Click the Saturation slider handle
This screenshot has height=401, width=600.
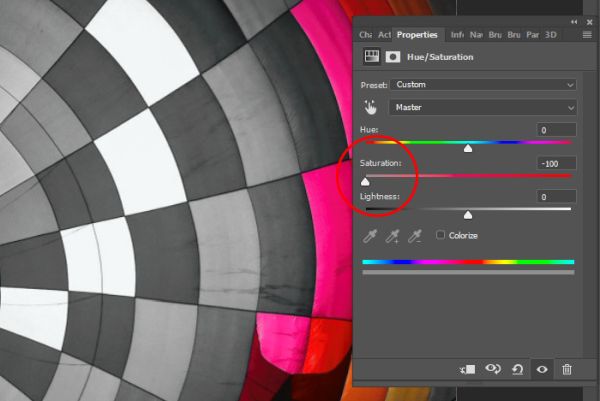365,181
